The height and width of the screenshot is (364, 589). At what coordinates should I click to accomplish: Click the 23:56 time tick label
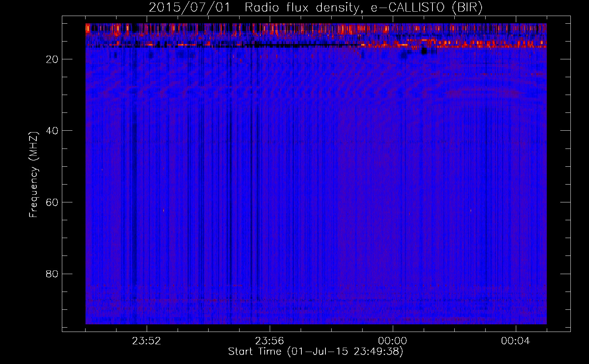coord(270,341)
